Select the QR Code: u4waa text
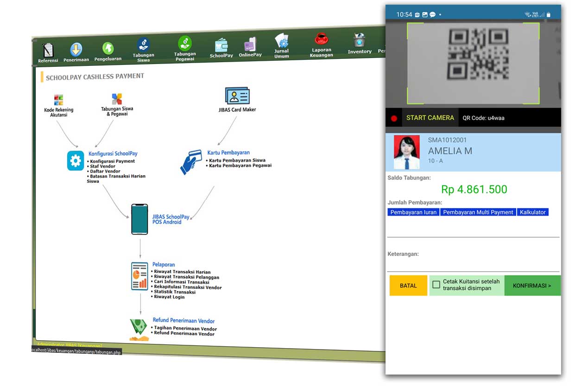The image size is (588, 388). coord(483,118)
